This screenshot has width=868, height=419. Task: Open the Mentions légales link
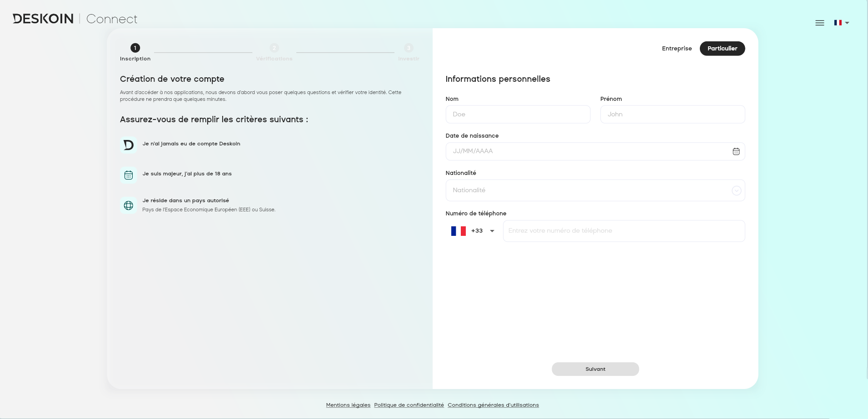point(348,405)
